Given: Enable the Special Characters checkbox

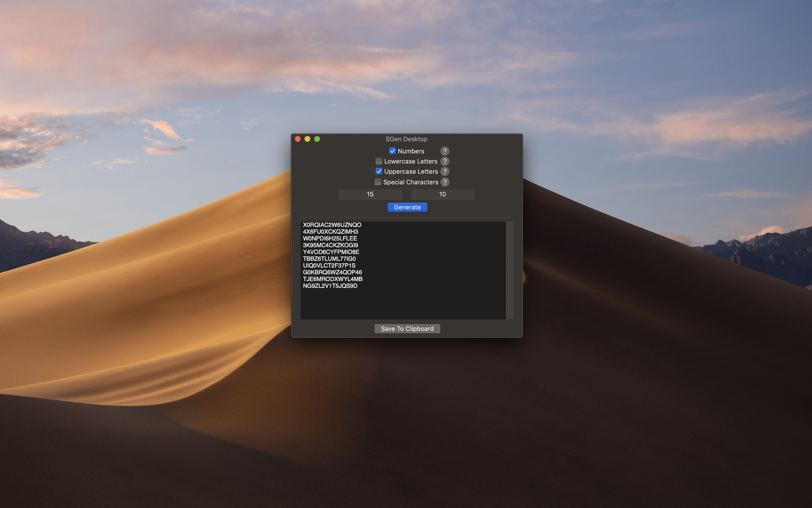Looking at the screenshot, I should point(378,182).
